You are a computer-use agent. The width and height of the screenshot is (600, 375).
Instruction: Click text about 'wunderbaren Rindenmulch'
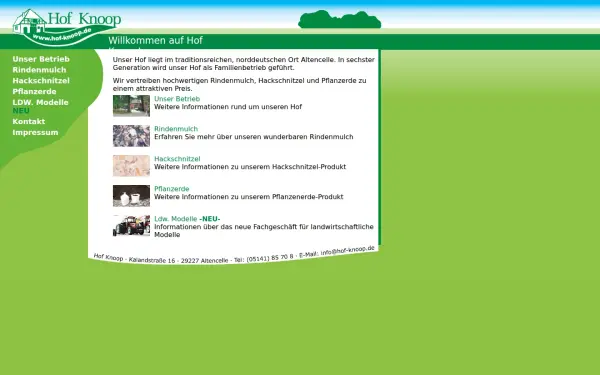click(x=254, y=137)
